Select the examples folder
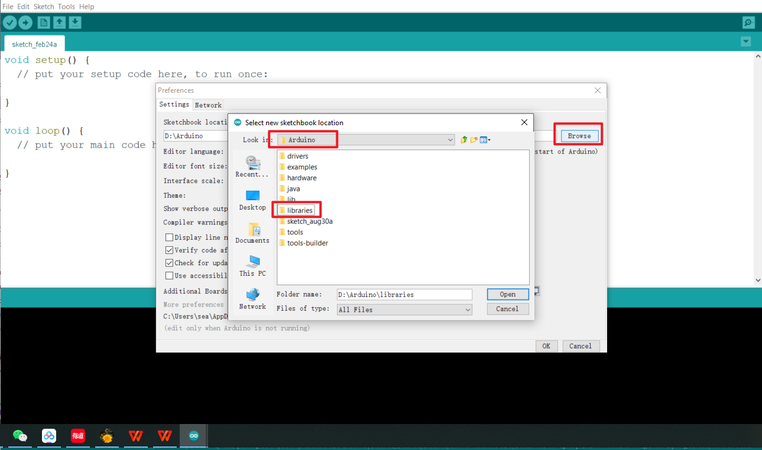 [299, 167]
